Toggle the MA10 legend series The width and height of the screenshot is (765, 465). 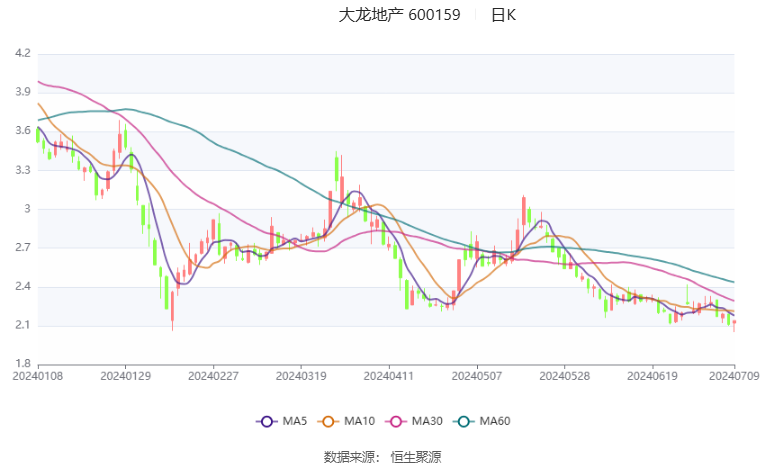point(346,421)
